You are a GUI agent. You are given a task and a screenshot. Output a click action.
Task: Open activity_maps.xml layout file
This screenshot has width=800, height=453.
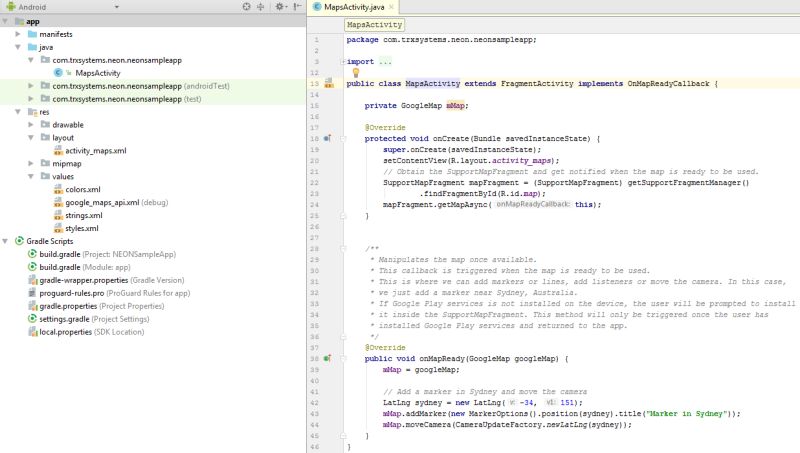pyautogui.click(x=95, y=150)
